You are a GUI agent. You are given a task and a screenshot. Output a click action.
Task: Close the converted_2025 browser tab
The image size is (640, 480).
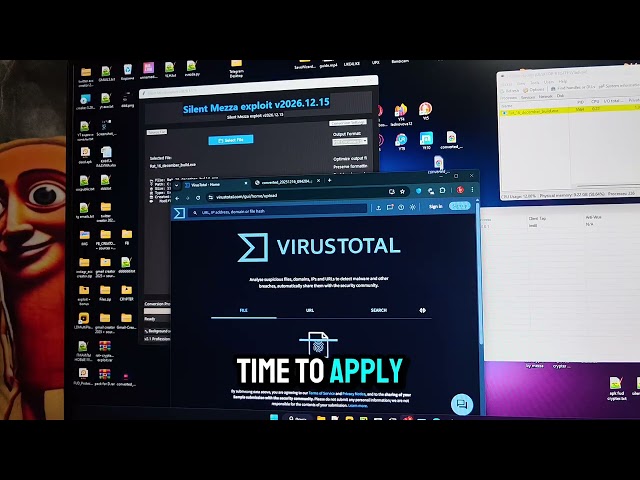pos(318,180)
